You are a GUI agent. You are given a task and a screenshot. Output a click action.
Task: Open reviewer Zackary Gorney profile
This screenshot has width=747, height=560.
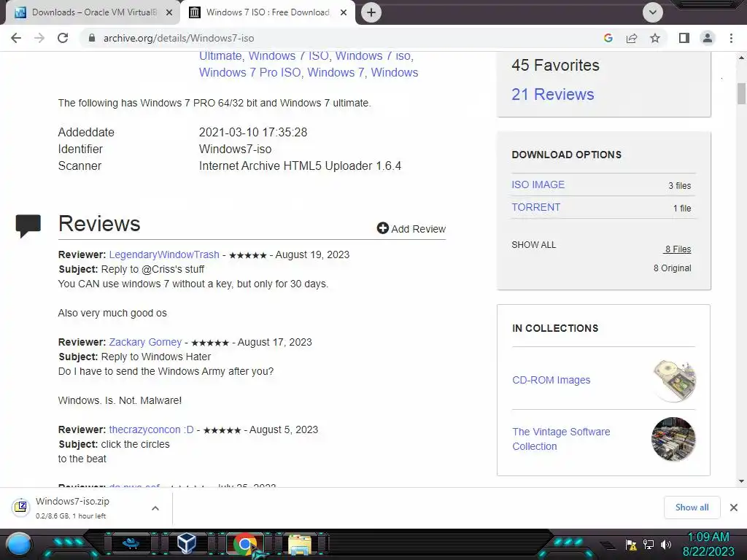145,343
